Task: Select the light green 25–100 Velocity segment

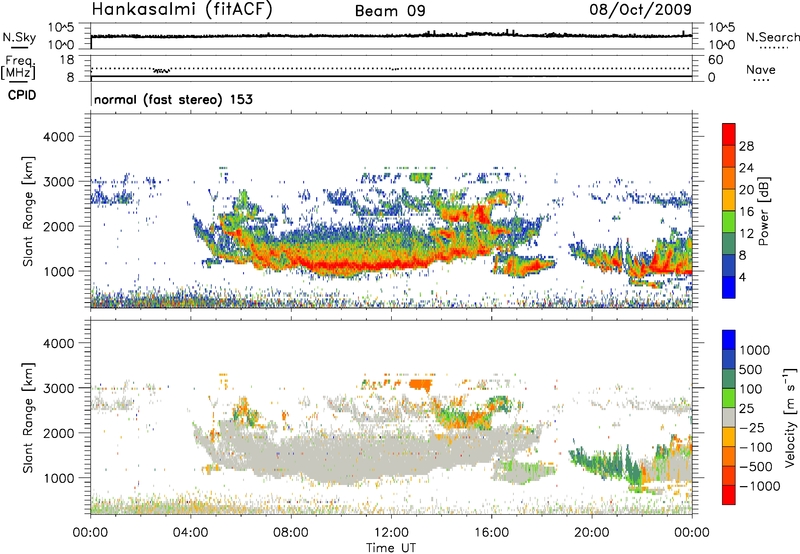Action: 729,398
